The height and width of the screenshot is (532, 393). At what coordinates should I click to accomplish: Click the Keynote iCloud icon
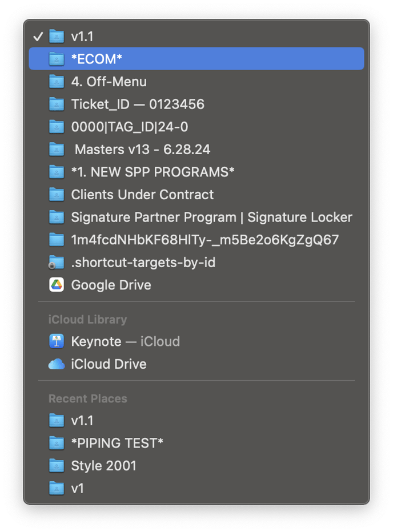(x=57, y=341)
